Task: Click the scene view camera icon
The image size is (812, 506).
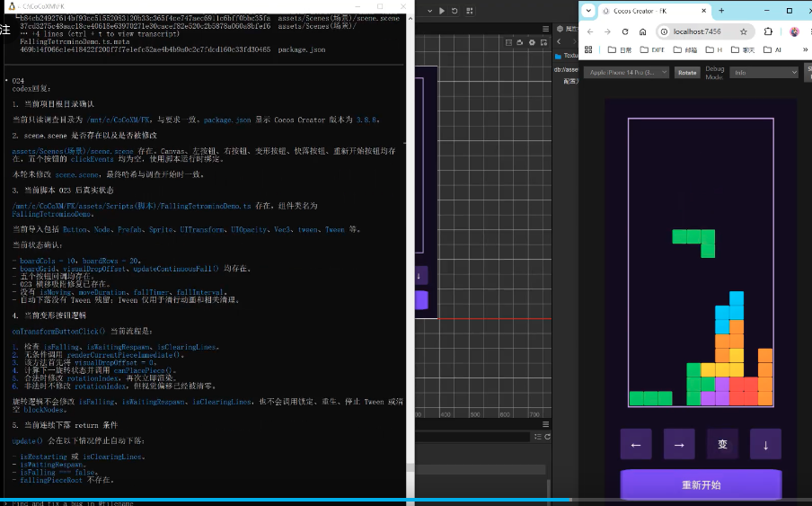Action: [x=520, y=42]
